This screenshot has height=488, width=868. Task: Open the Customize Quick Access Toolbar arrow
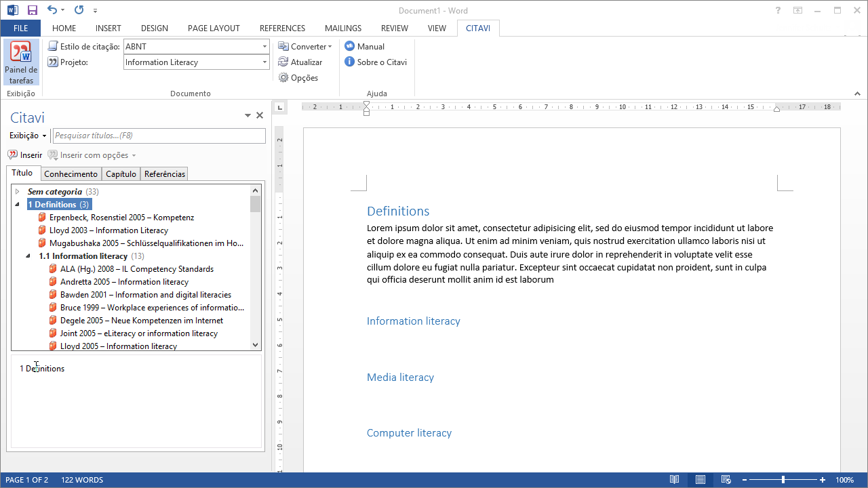point(95,11)
